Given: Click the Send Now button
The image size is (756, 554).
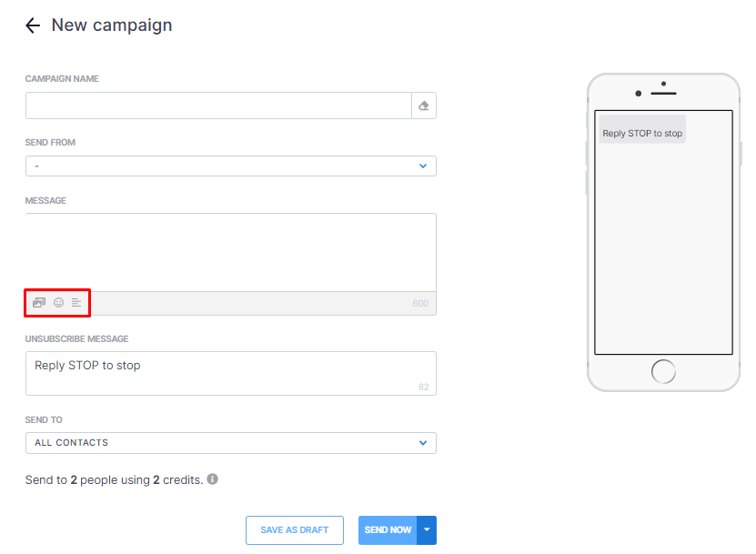Looking at the screenshot, I should point(388,529).
